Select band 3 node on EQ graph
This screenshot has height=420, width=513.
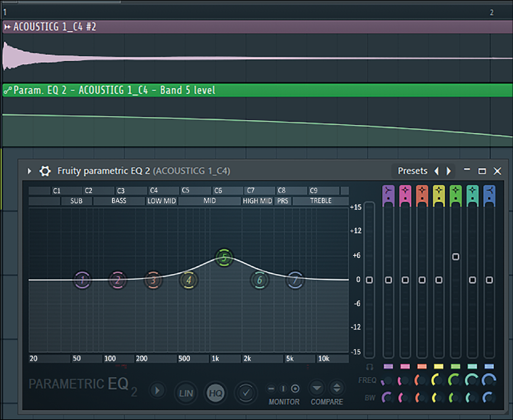pyautogui.click(x=153, y=280)
